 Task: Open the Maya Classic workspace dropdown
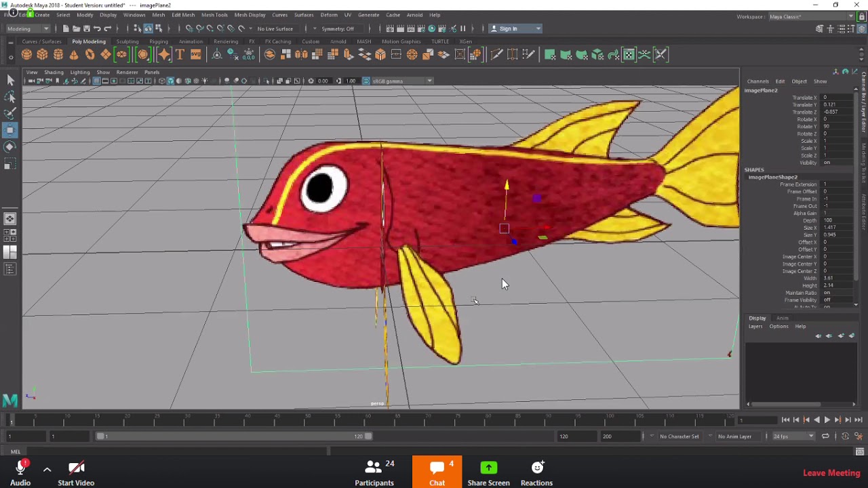[x=811, y=17]
